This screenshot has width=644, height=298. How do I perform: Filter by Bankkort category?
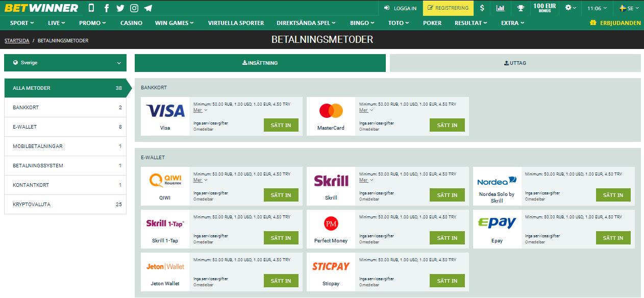[x=65, y=108]
